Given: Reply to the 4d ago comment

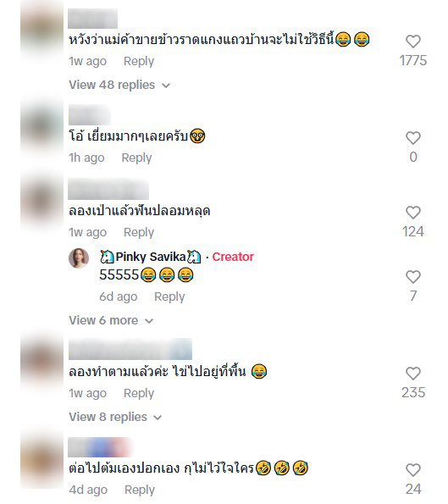Looking at the screenshot, I should (x=140, y=490).
